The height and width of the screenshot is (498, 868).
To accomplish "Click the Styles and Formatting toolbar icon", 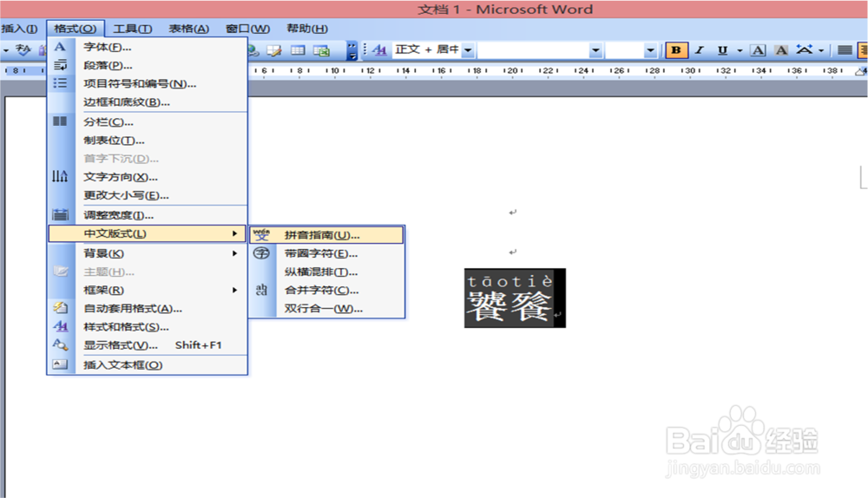I will point(379,50).
